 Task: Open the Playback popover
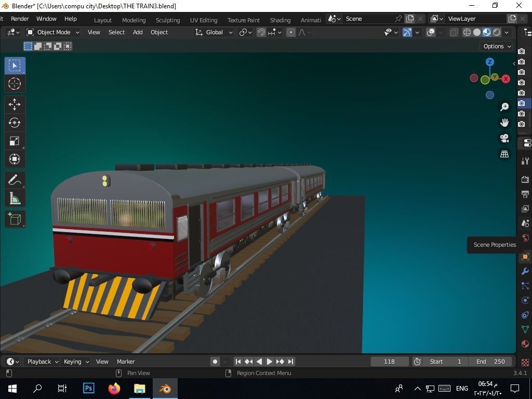[x=42, y=362]
